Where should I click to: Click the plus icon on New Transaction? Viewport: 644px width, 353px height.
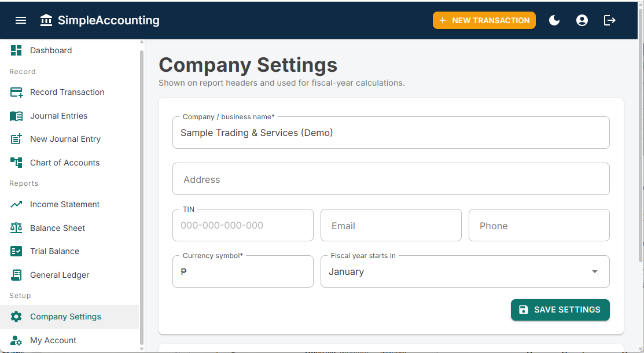click(442, 20)
